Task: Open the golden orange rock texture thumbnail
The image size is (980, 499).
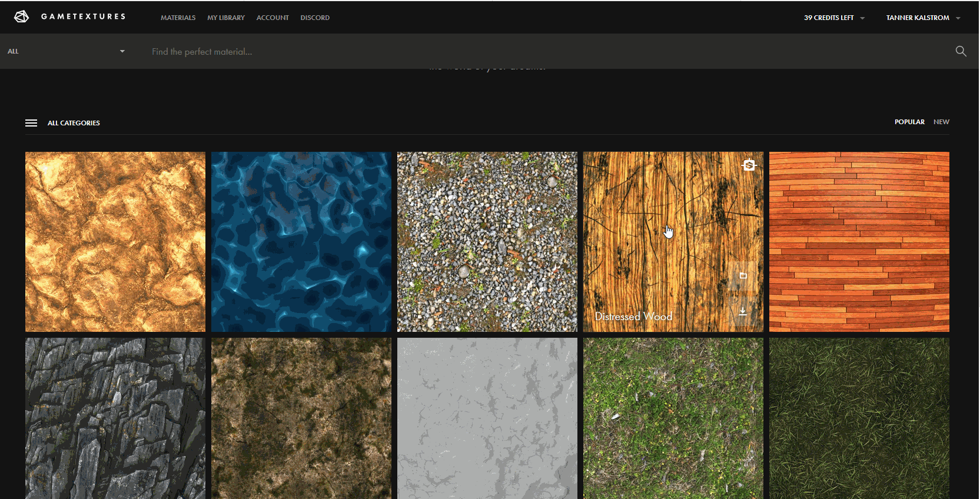Action: 115,242
